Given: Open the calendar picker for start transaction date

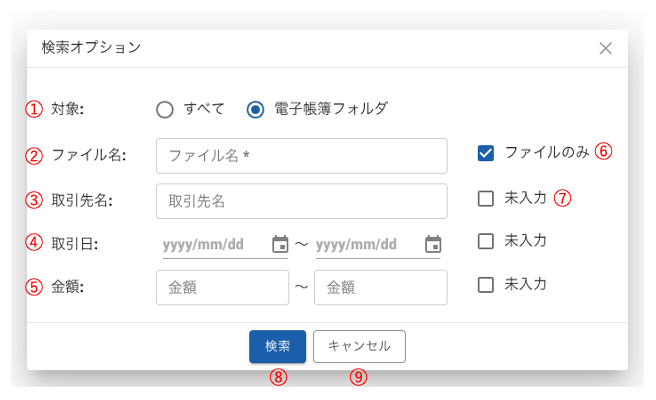Looking at the screenshot, I should coord(280,245).
